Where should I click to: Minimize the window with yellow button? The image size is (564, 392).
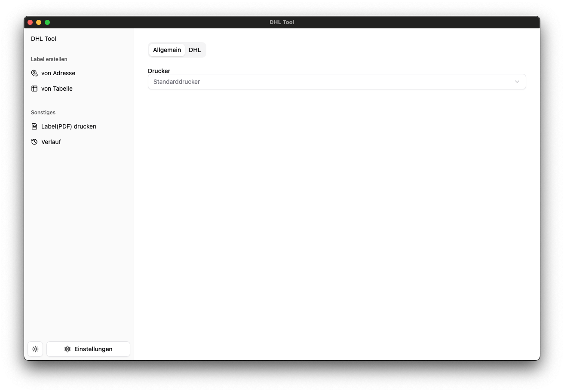click(x=39, y=22)
